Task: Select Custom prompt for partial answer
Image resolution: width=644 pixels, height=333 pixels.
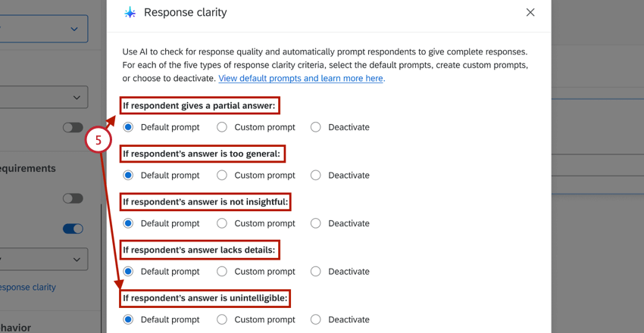Action: (222, 127)
